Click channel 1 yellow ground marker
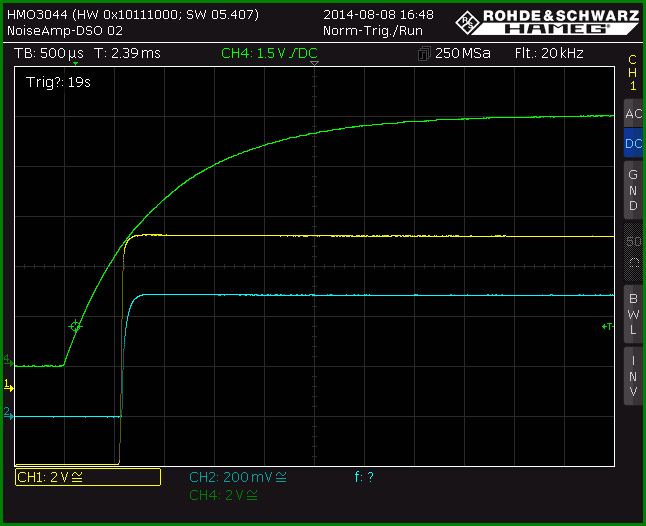 tap(8, 386)
